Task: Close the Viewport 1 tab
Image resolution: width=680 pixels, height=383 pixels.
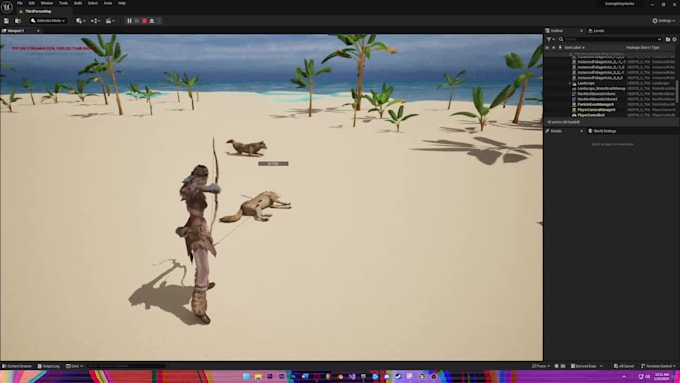Action: pos(38,31)
